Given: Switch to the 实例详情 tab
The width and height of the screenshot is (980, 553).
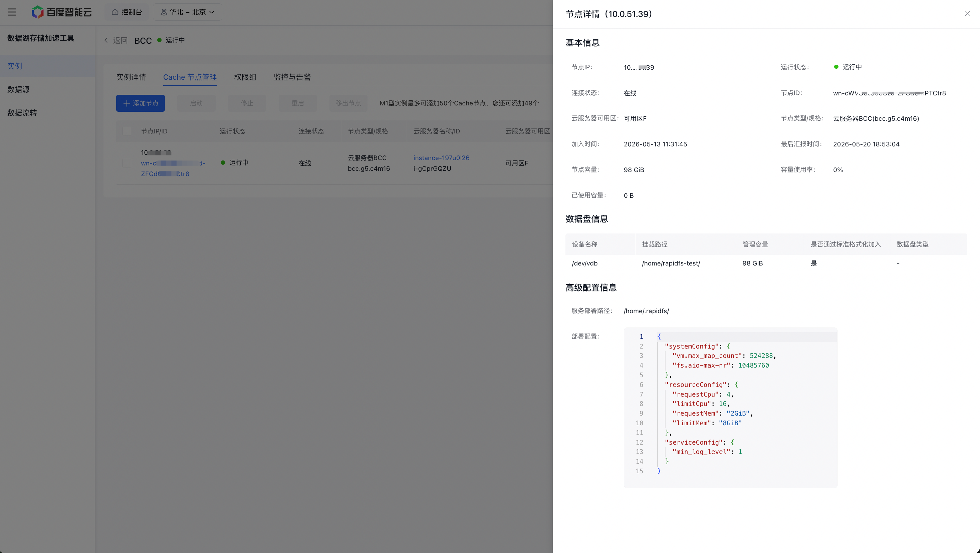Looking at the screenshot, I should pyautogui.click(x=131, y=77).
